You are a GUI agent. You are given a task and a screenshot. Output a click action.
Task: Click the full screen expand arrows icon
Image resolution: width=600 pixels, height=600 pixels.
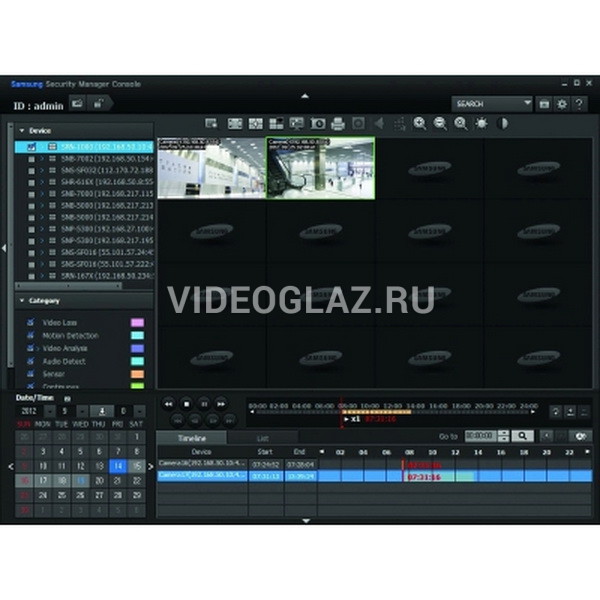[x=256, y=124]
